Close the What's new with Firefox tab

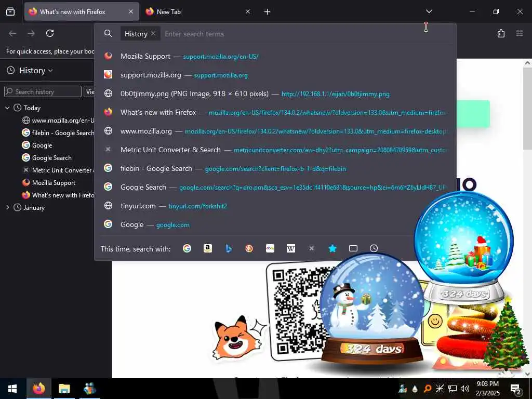131,11
